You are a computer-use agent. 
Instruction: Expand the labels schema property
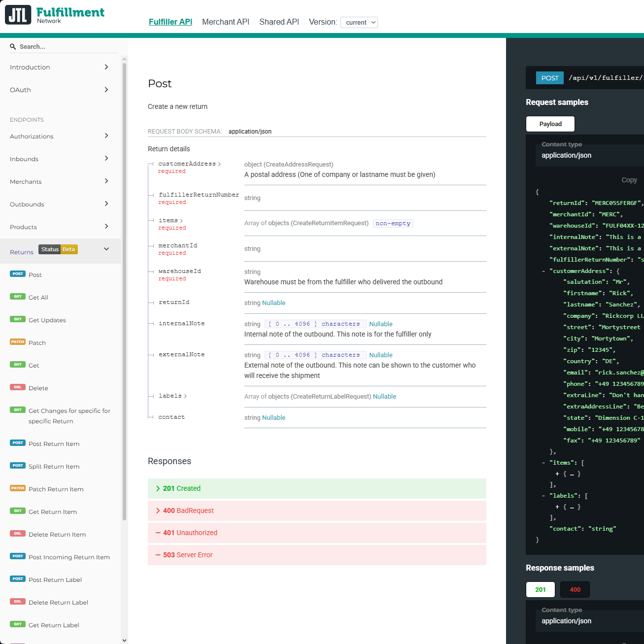pos(172,396)
